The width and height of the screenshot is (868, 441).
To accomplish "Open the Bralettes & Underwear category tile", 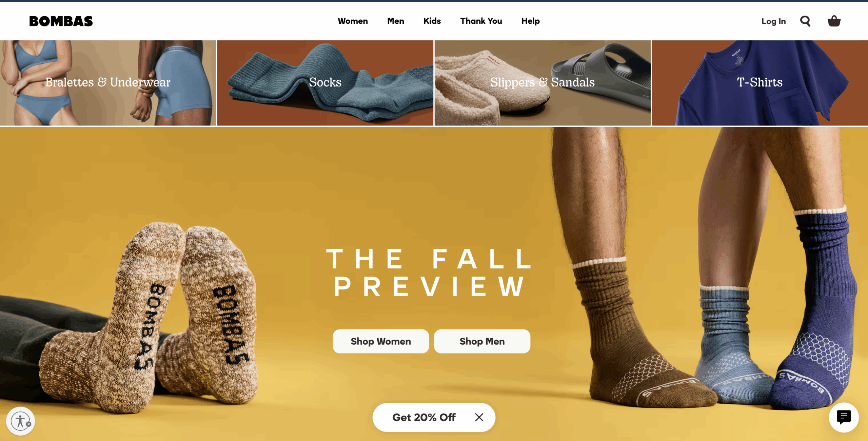I will (x=108, y=83).
